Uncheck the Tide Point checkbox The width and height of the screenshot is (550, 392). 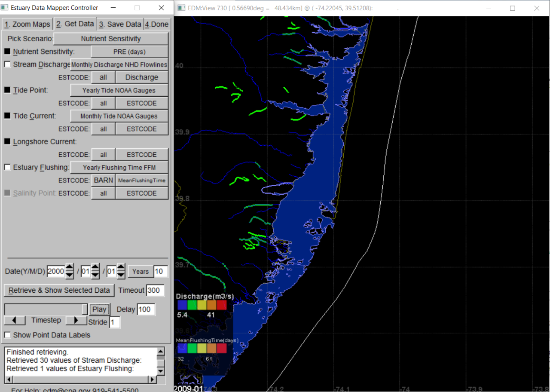pyautogui.click(x=7, y=90)
